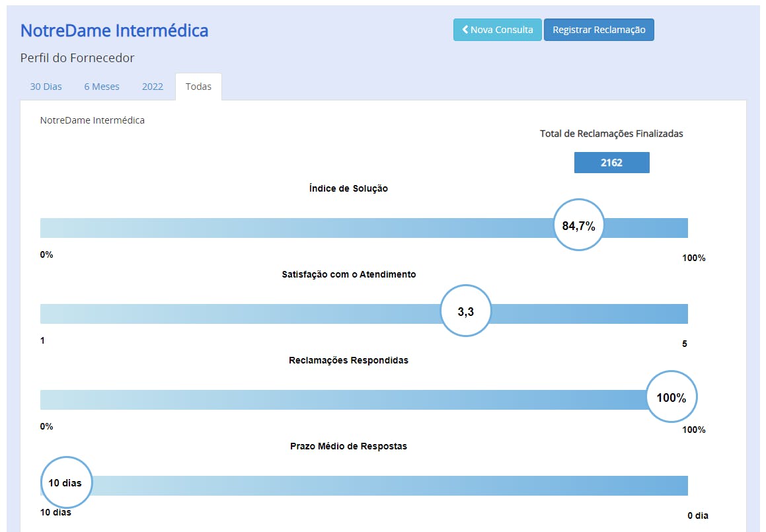This screenshot has height=532, width=766.
Task: Click the 100% Reclamações Respondidas marker
Action: coord(671,397)
